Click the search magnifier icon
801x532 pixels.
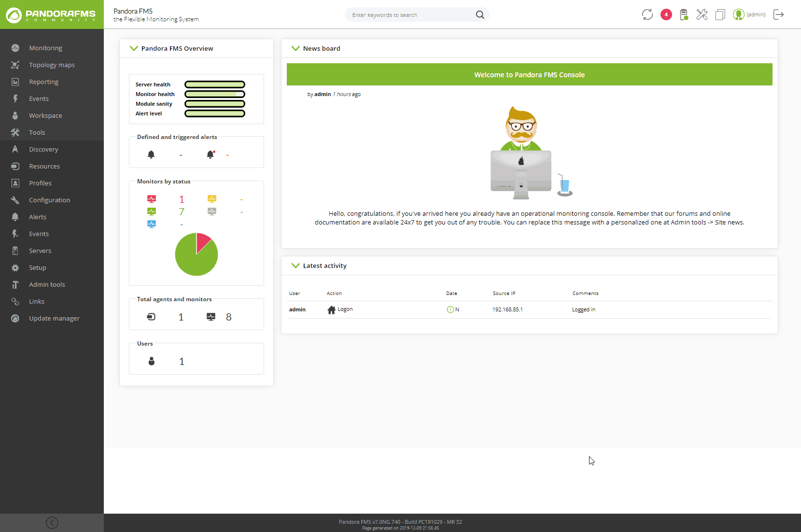tap(480, 14)
